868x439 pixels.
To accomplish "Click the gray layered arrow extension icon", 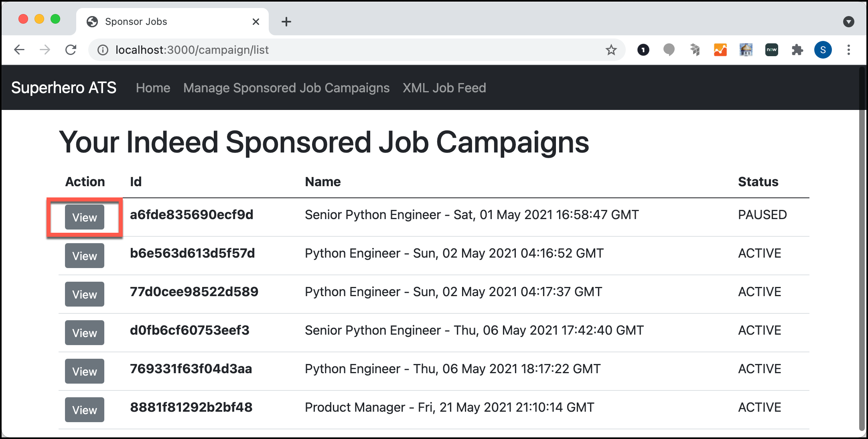I will pyautogui.click(x=695, y=50).
